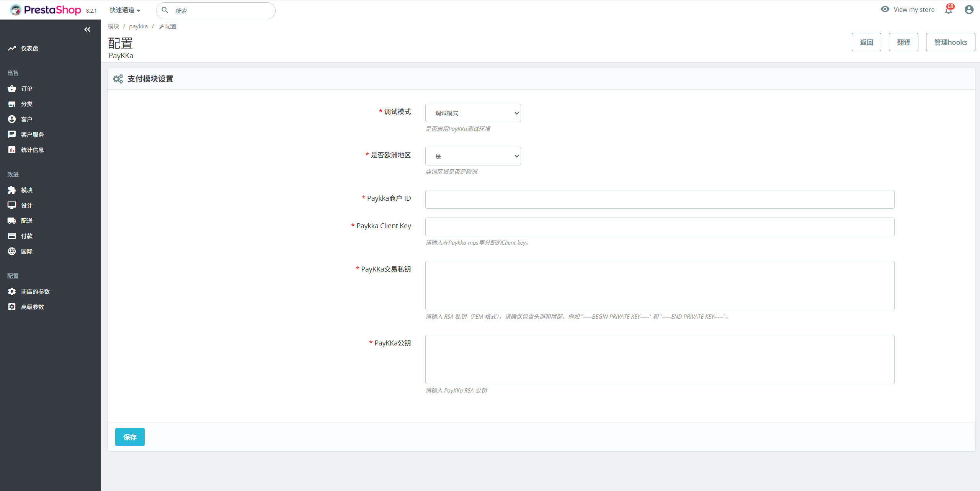Open 订单 menu item
Image resolution: width=980 pixels, height=491 pixels.
27,88
